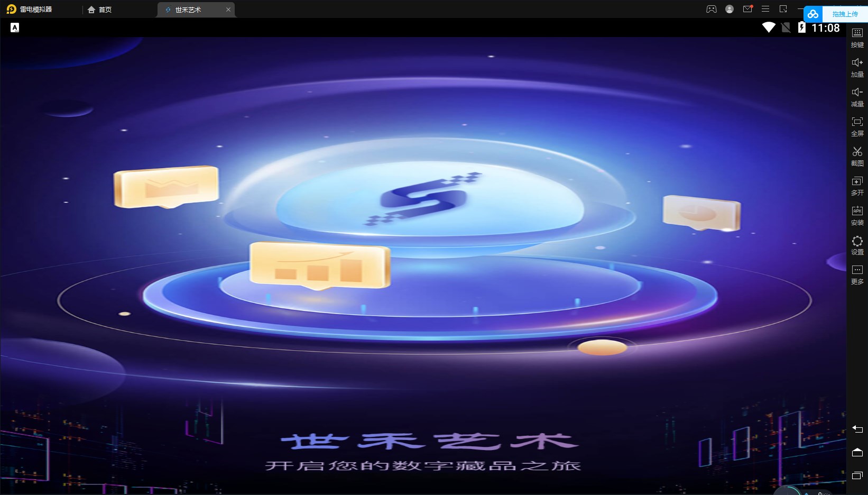Check message notifications via the mail icon
This screenshot has width=868, height=495.
(747, 9)
